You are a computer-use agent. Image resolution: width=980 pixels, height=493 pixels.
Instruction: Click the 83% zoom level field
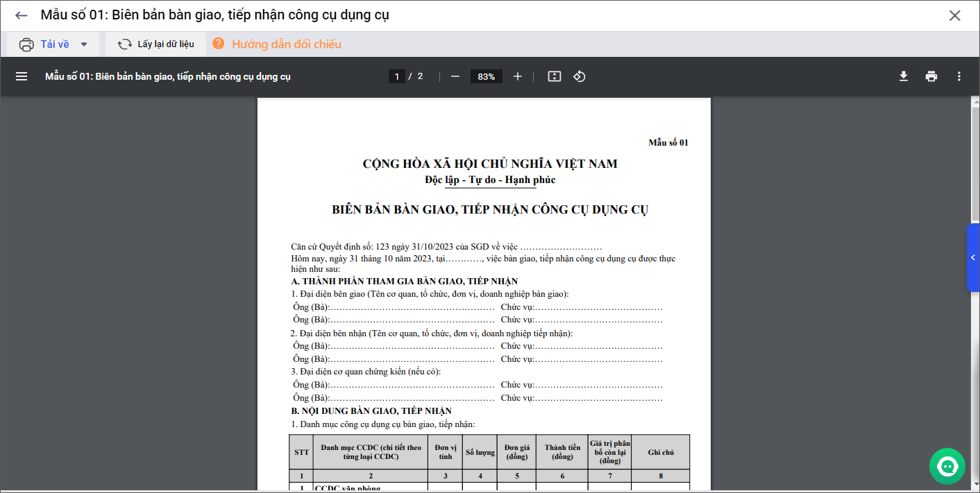point(486,76)
